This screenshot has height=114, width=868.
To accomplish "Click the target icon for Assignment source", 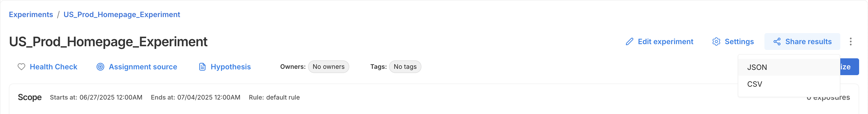I will [100, 67].
